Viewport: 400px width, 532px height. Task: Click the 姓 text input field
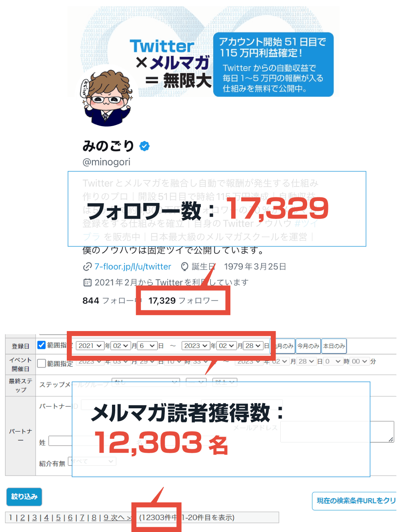coord(60,441)
